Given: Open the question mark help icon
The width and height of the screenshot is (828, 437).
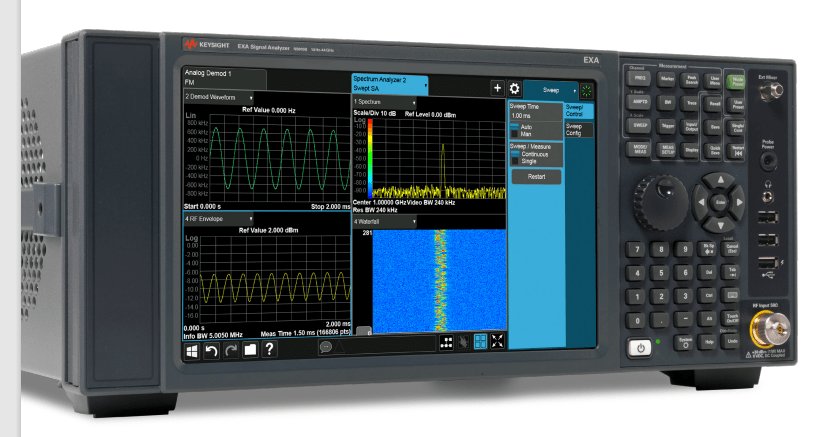Looking at the screenshot, I should [x=269, y=348].
